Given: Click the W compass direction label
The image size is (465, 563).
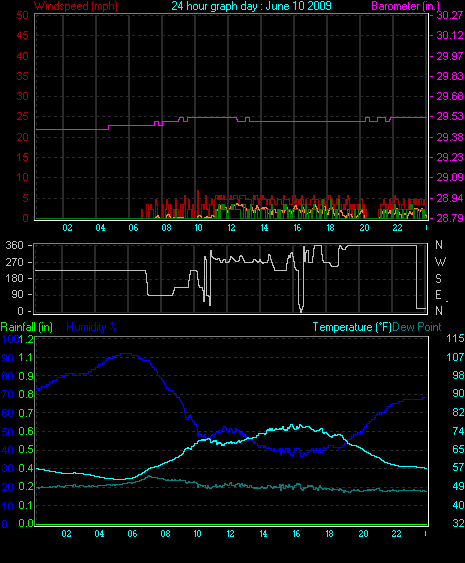Looking at the screenshot, I should tap(440, 262).
